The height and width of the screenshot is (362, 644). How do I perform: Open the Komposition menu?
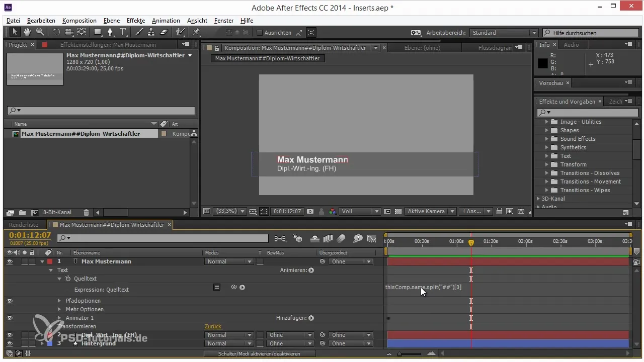(x=79, y=21)
